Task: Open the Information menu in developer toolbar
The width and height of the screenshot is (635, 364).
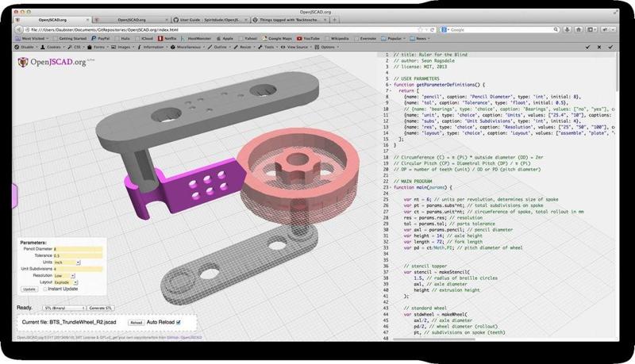Action: point(152,47)
